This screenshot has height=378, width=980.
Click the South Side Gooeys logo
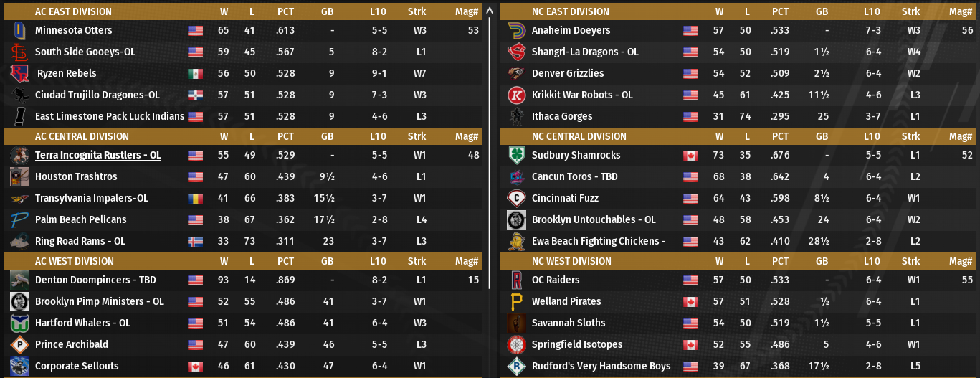(x=19, y=52)
